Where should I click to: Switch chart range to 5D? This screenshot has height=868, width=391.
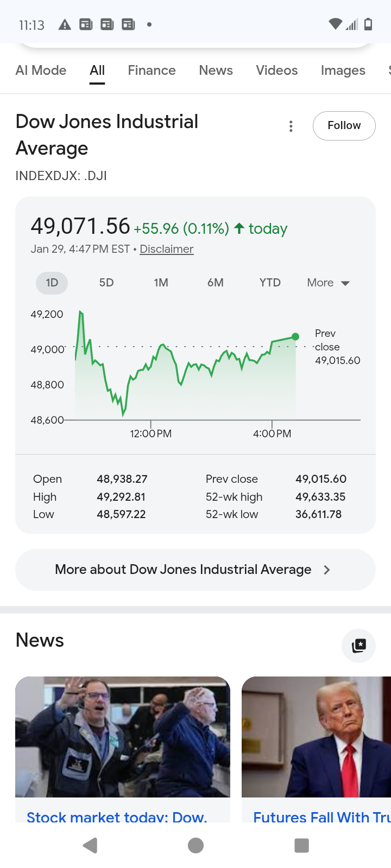[106, 283]
